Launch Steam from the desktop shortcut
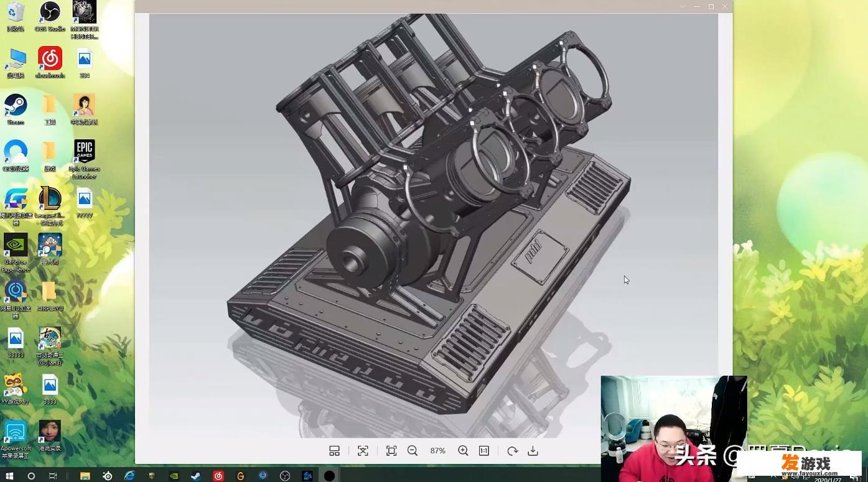Image resolution: width=868 pixels, height=482 pixels. click(16, 110)
